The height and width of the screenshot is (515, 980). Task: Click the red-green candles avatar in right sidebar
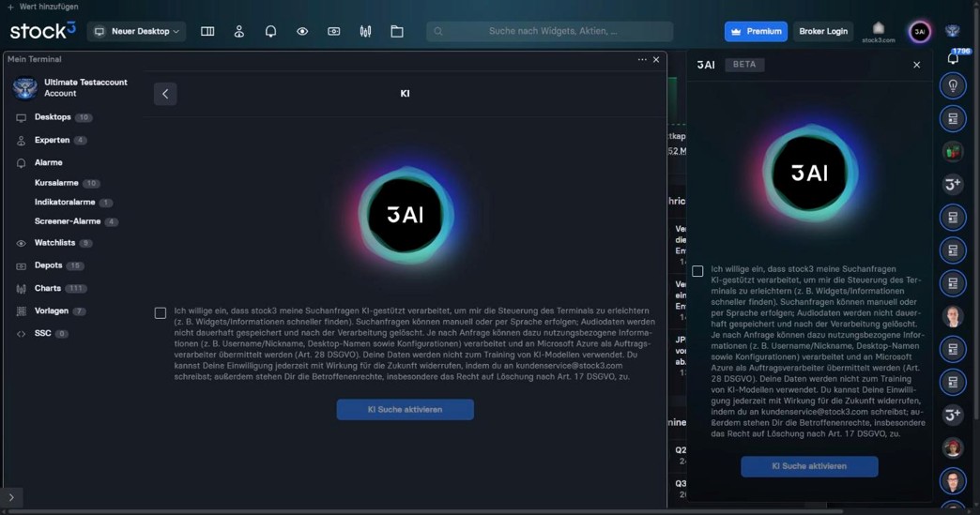(953, 152)
